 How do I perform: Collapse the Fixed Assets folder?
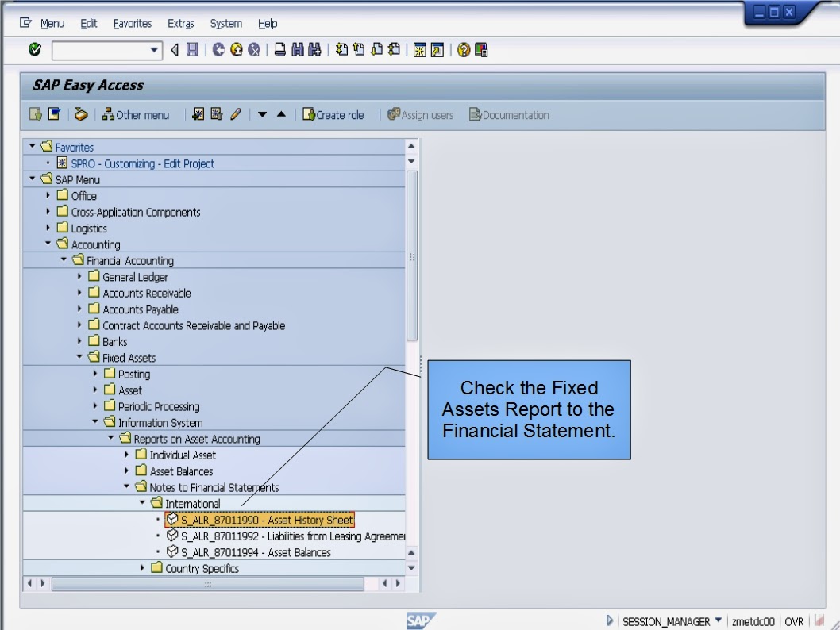pos(77,357)
